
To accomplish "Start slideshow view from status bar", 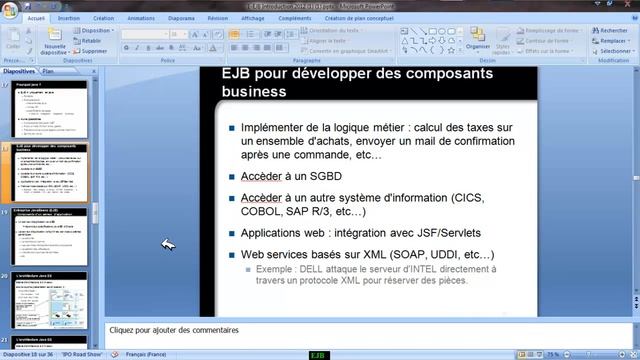I will [x=539, y=354].
